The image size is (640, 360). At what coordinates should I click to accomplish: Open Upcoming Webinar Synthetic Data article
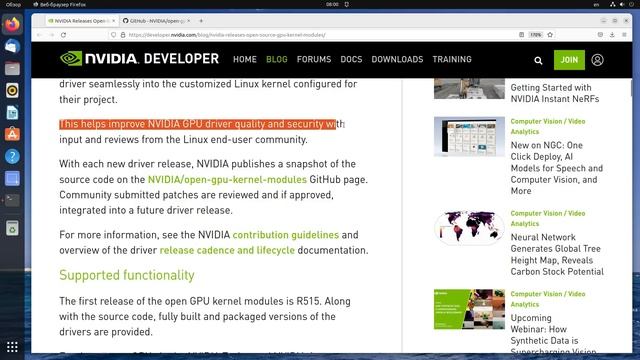click(553, 335)
